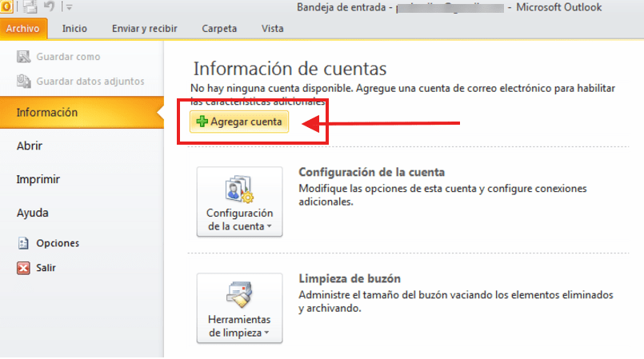Open Opciones from the left menu
The image size is (644, 359).
58,243
